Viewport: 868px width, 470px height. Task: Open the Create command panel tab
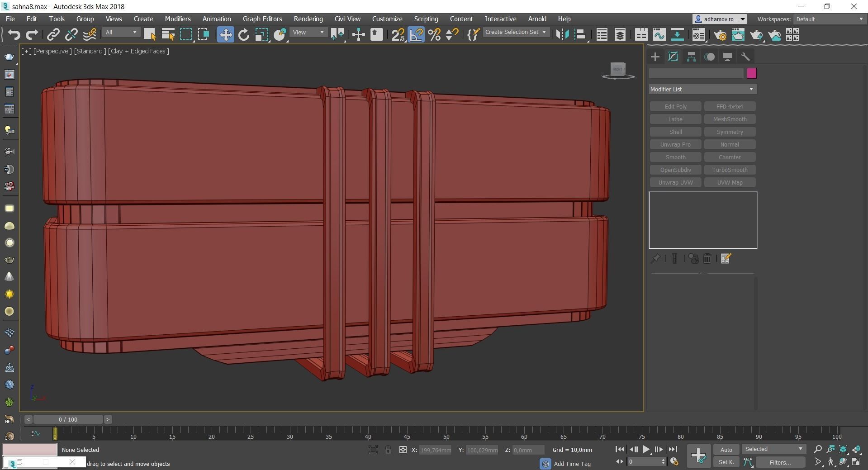coord(655,57)
